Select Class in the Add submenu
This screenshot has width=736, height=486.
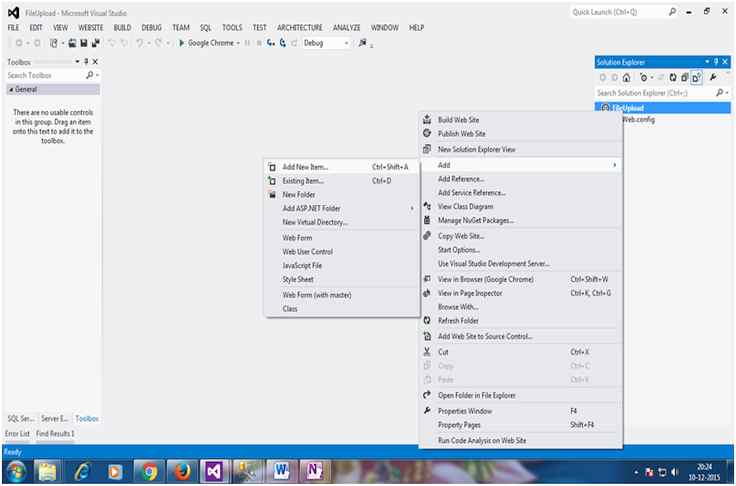tap(341, 309)
